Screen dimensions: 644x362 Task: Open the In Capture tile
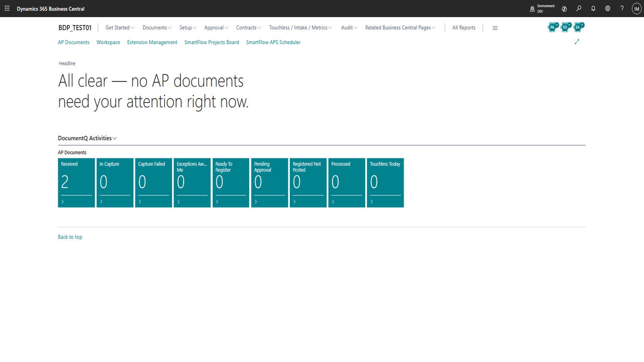115,183
